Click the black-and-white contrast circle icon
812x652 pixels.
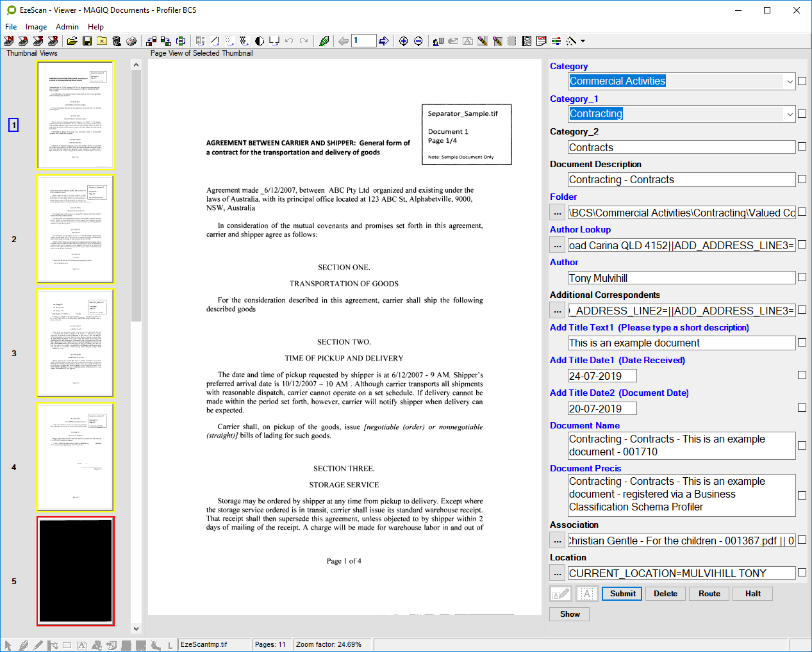pos(260,41)
